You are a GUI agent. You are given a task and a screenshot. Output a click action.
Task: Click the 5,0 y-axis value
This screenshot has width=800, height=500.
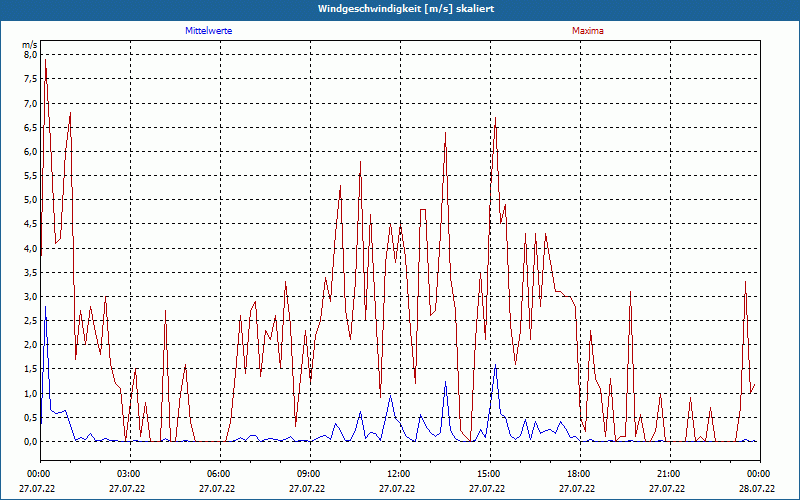30,199
